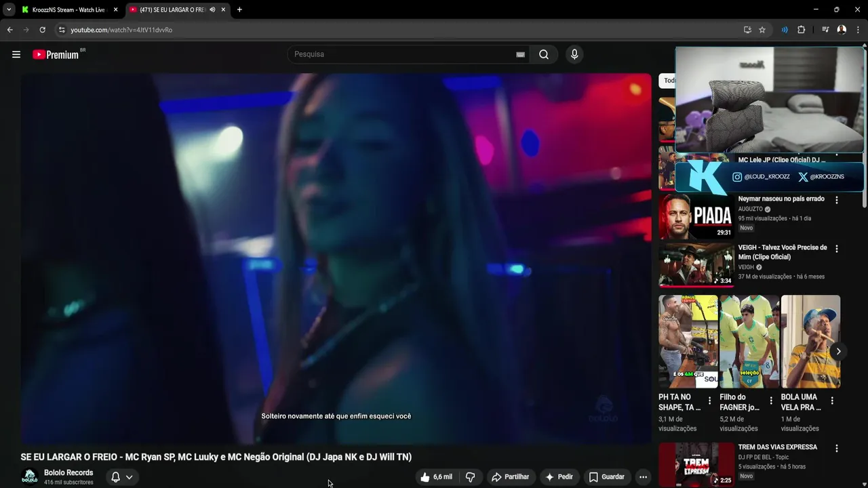The width and height of the screenshot is (868, 488).
Task: Open media control icon in toolbar
Action: [825, 30]
